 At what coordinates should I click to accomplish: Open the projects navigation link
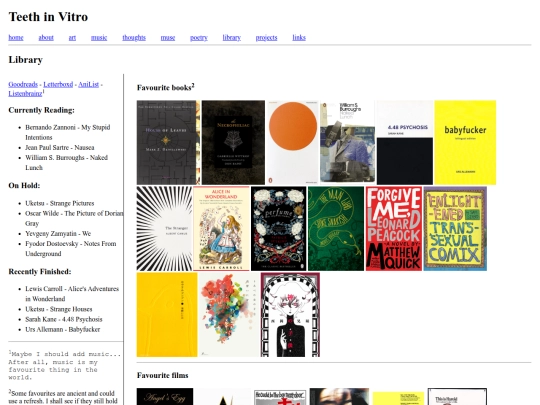pyautogui.click(x=266, y=38)
